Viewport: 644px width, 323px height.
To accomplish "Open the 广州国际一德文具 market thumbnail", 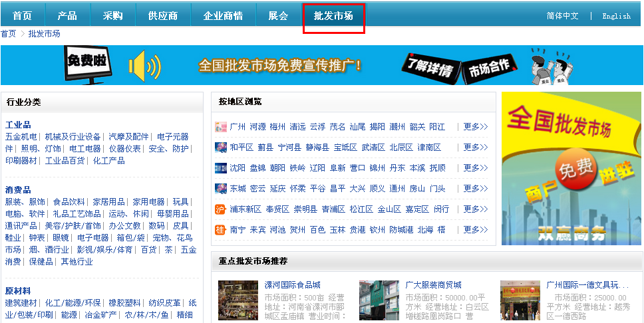I will 520,300.
